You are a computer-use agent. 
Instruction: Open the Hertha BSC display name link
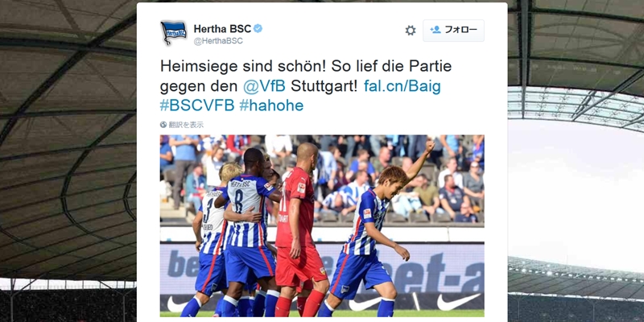click(222, 29)
